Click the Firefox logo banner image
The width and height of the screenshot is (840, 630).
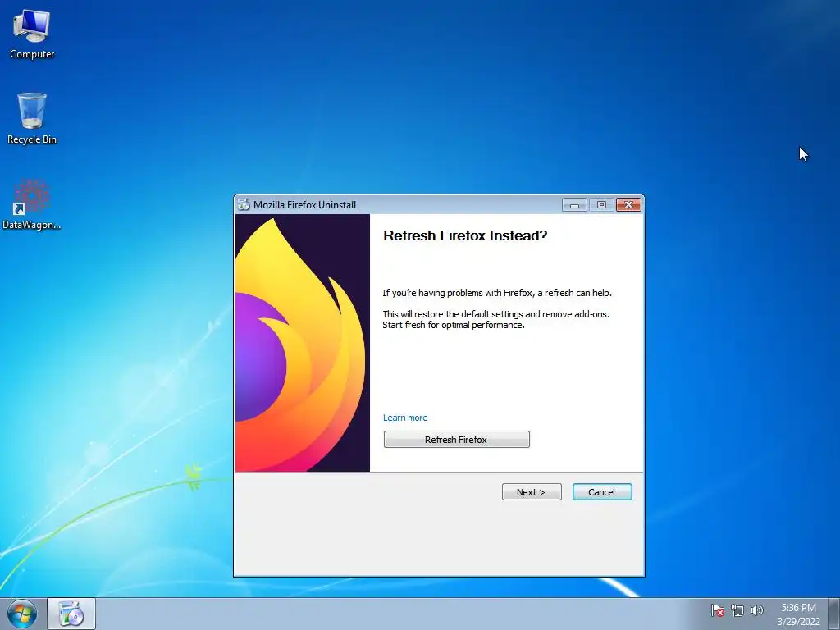coord(303,343)
